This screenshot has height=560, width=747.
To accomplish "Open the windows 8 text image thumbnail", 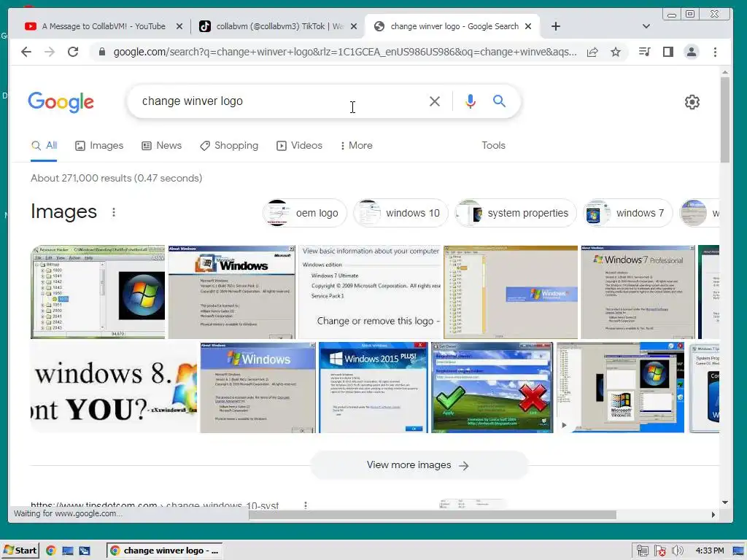I will click(113, 387).
